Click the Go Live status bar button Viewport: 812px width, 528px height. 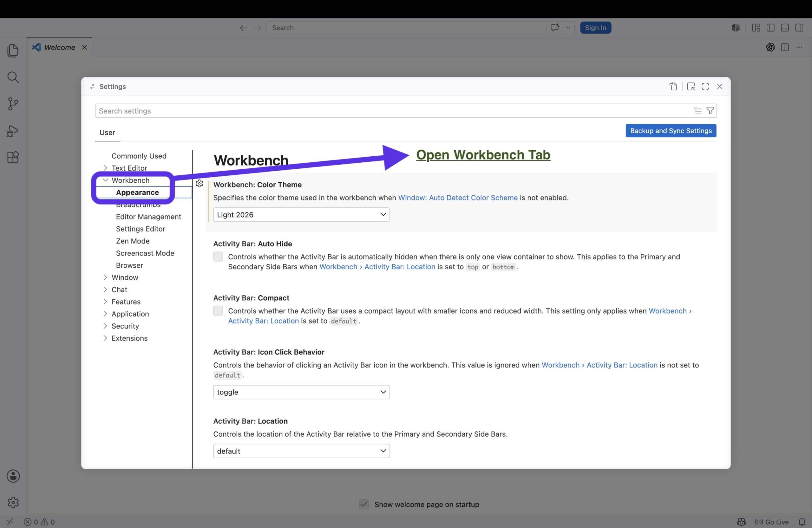click(x=772, y=522)
